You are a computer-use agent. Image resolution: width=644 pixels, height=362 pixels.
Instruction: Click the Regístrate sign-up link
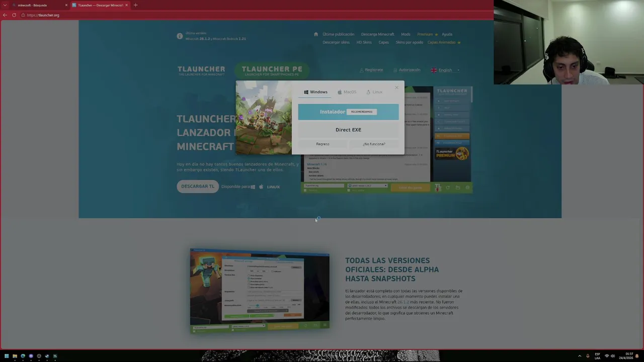coord(371,70)
